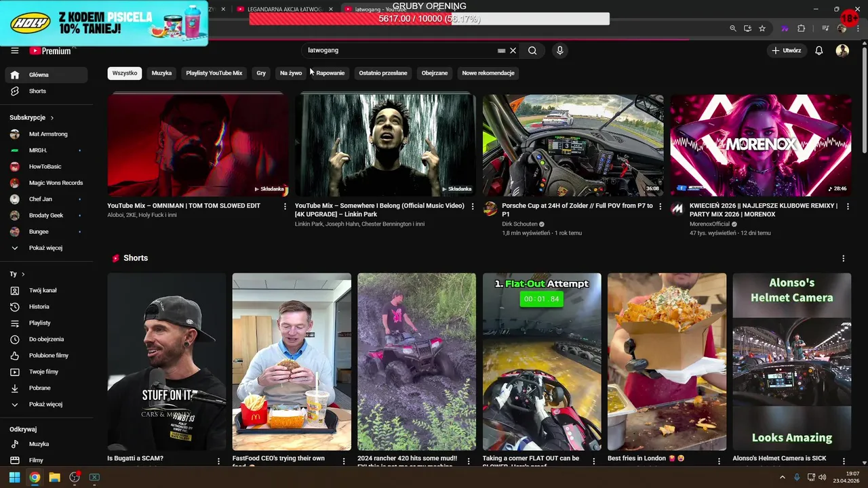Screen dimensions: 868x488
Task: Open the YouTube hamburger guide menu
Action: (x=14, y=51)
